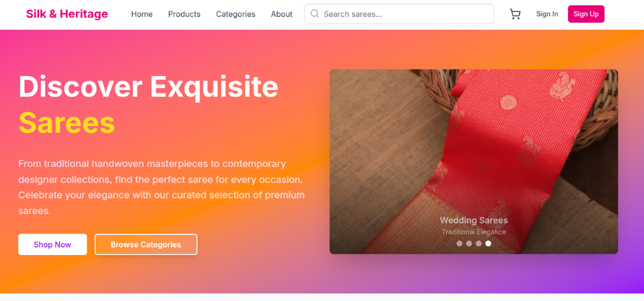Screen dimensions: 644x301
Task: Click the Browse Categories button
Action: click(x=146, y=245)
